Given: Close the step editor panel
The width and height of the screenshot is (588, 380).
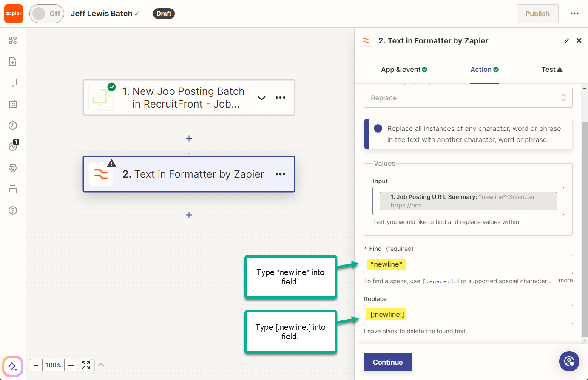Looking at the screenshot, I should [579, 40].
